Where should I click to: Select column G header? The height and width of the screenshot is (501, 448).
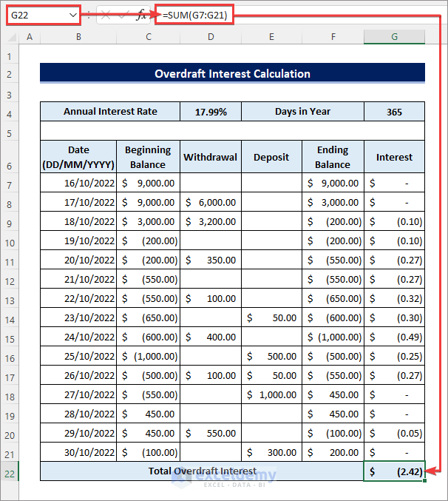(x=394, y=37)
